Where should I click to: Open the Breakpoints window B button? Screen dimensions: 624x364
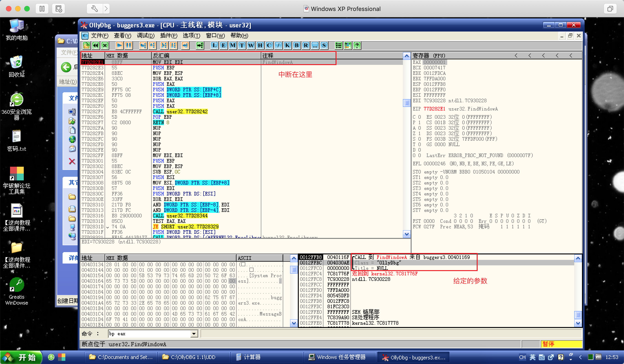[296, 45]
